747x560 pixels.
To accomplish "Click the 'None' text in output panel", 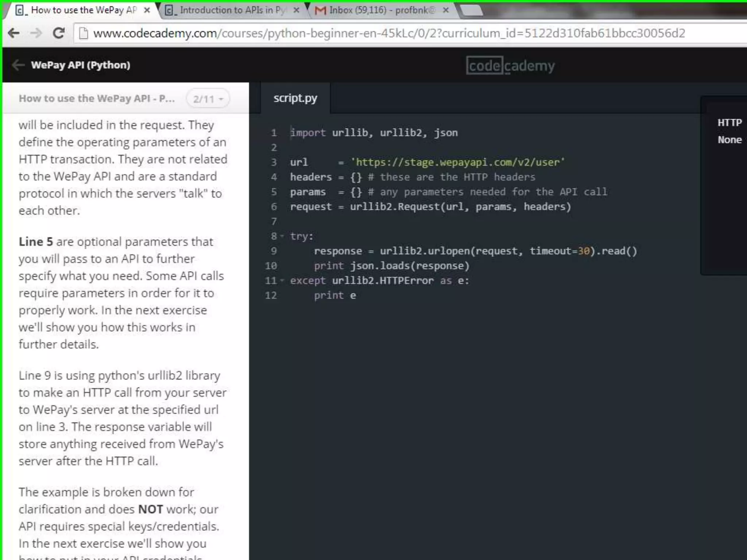I will 729,140.
